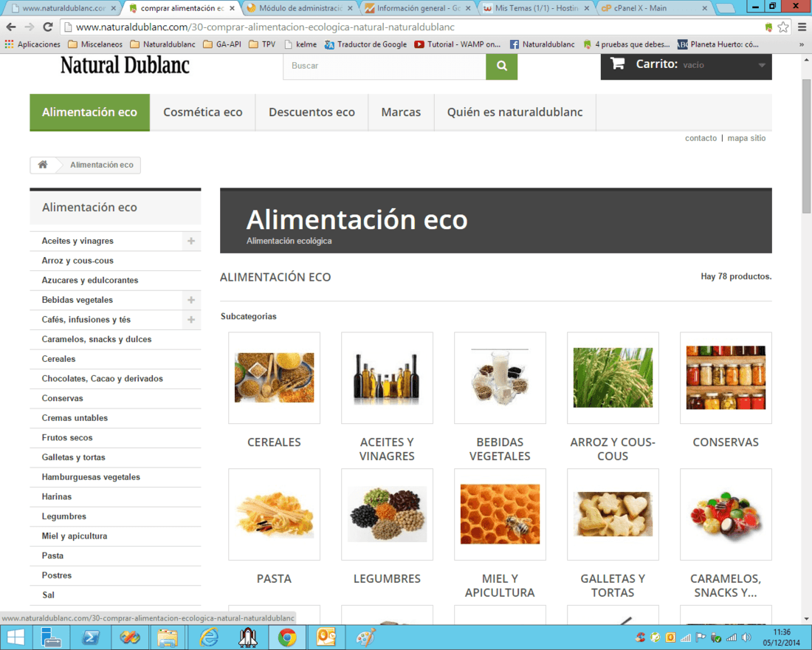812x650 pixels.
Task: Open Naturaldublanc Facebook bookmark
Action: (543, 44)
